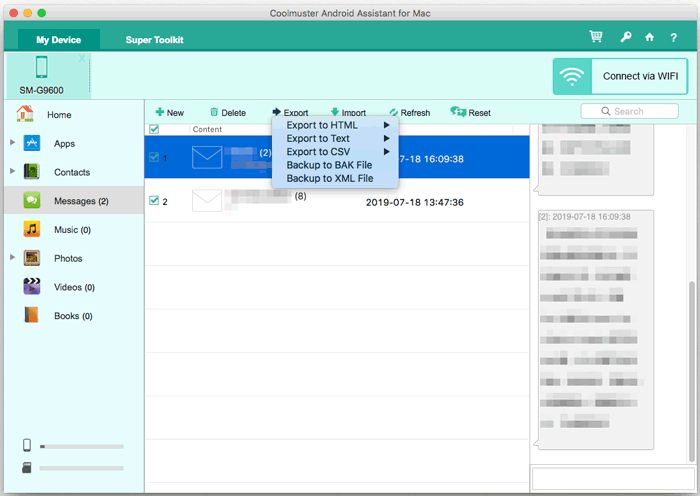The width and height of the screenshot is (700, 496).
Task: Open the Export to HTML submenu arrow
Action: click(387, 125)
